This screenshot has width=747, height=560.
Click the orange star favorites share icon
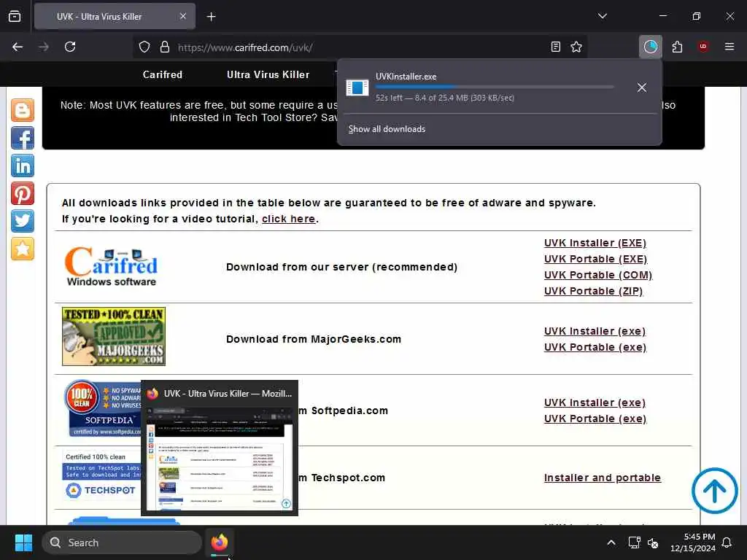coord(23,249)
